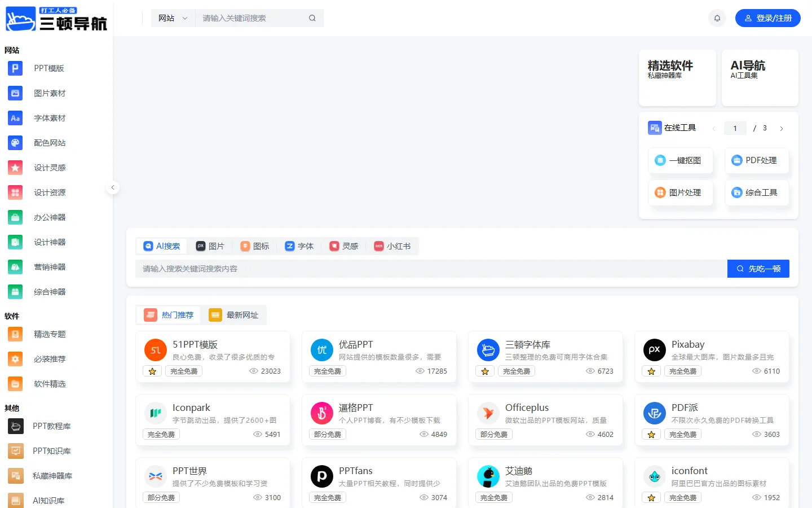
Task: Open the 精选软件 card
Action: click(x=678, y=78)
